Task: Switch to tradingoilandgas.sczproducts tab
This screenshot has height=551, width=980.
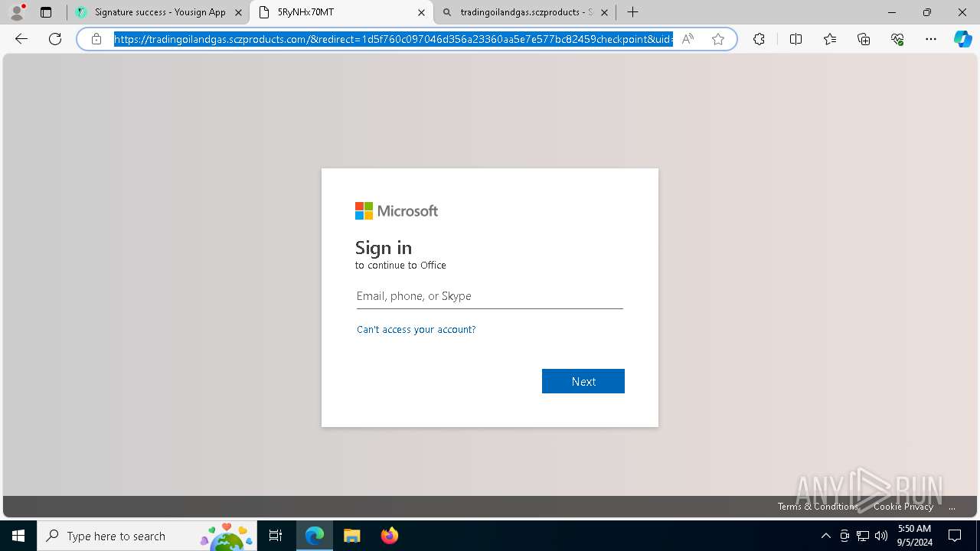Action: (525, 12)
